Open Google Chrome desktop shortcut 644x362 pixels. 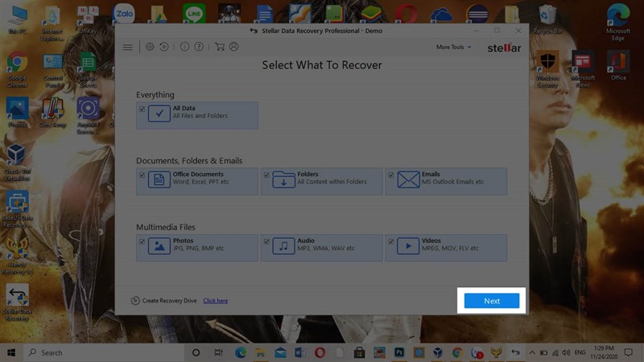[x=17, y=69]
